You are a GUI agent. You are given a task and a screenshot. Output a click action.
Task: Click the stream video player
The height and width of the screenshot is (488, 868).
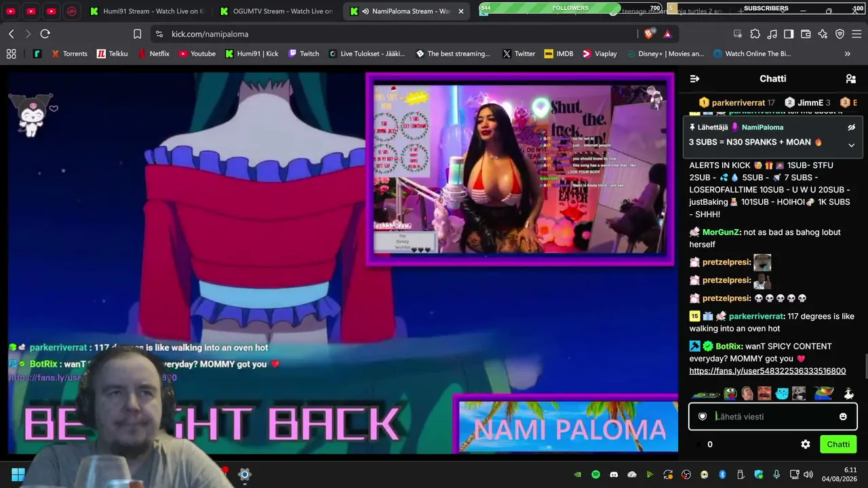coord(342,262)
